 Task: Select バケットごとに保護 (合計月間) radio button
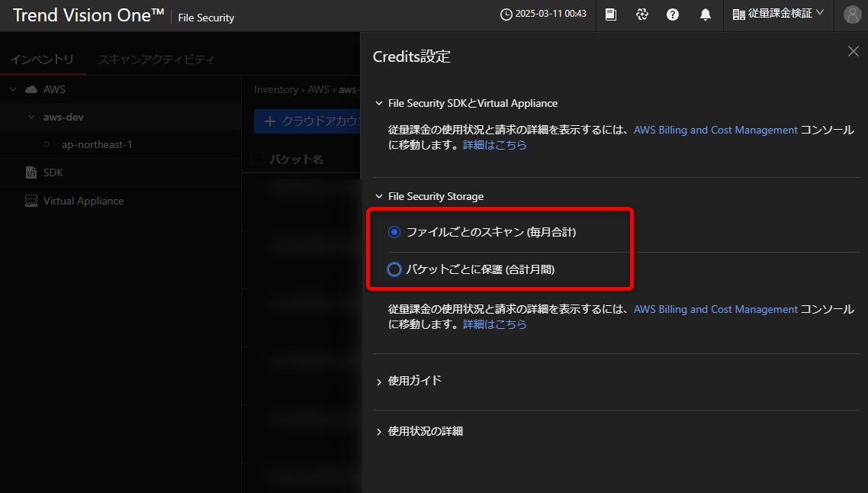pyautogui.click(x=394, y=269)
